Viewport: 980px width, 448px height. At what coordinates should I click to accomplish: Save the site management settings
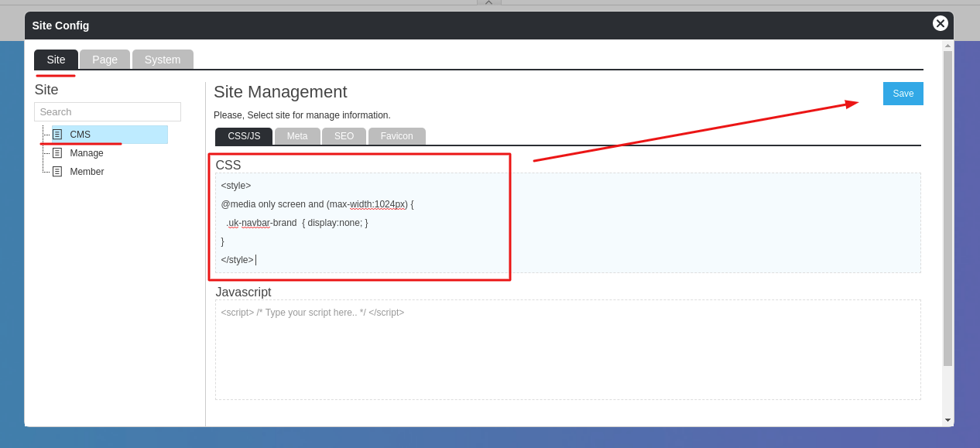click(x=903, y=94)
